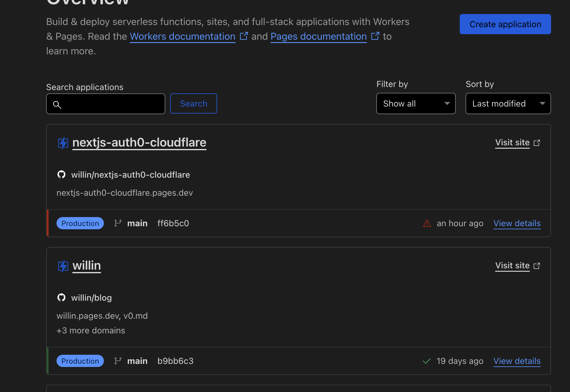
Task: Click GitHub icon next to willin/blog
Action: tap(61, 298)
